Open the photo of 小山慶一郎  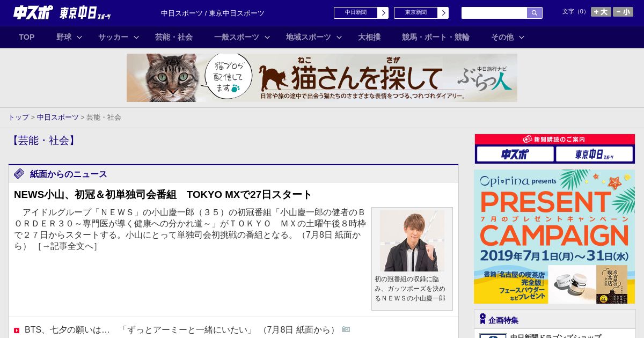412,241
